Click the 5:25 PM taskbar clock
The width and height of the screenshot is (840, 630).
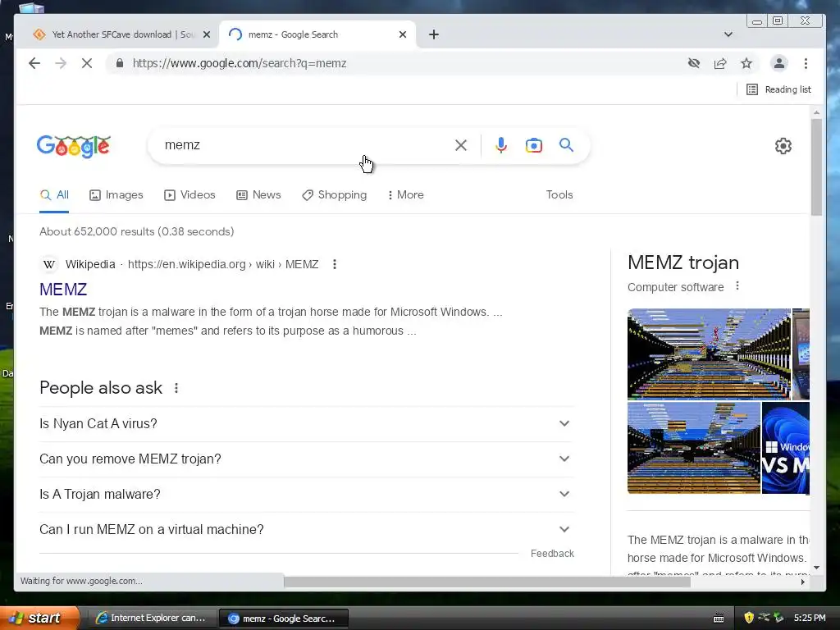[x=810, y=618]
